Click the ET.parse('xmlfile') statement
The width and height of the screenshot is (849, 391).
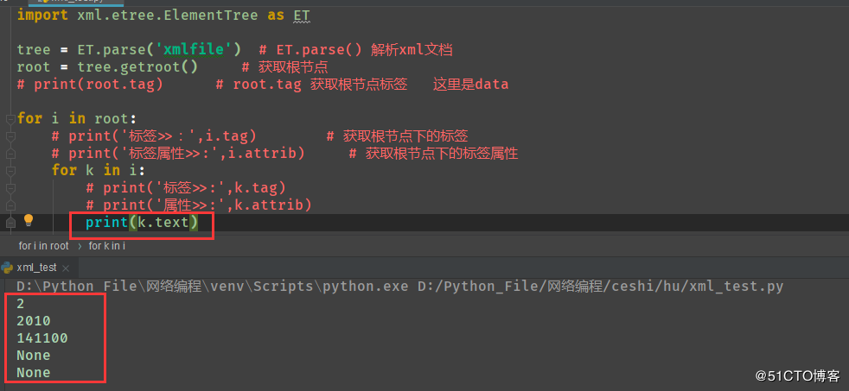[129, 50]
